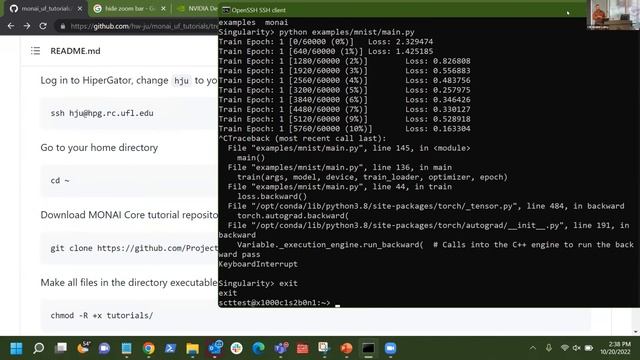
Task: Switch to the black terminal taskbar icon
Action: [x=368, y=348]
